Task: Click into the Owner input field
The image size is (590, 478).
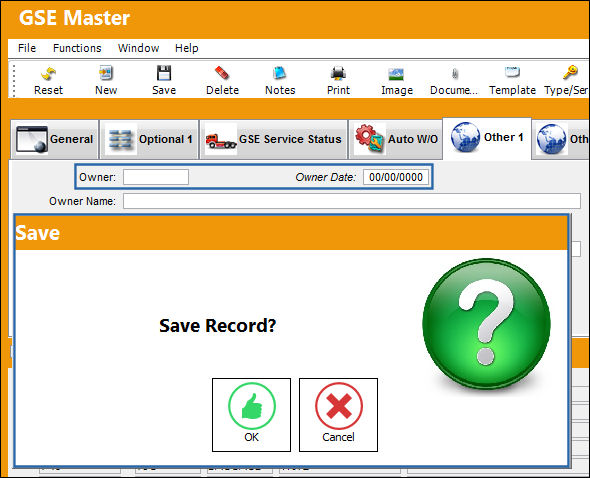Action: 156,177
